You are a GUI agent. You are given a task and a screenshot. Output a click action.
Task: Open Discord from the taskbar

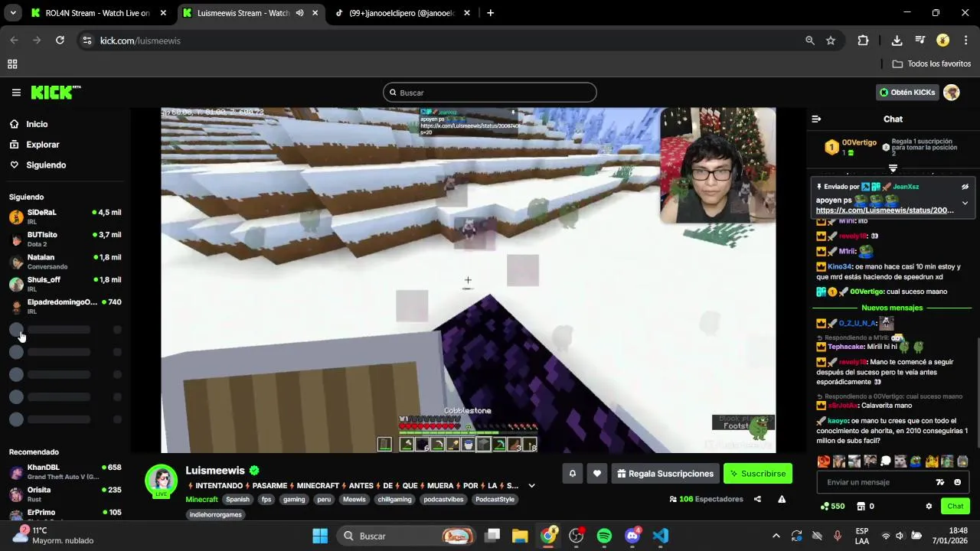[x=632, y=536]
